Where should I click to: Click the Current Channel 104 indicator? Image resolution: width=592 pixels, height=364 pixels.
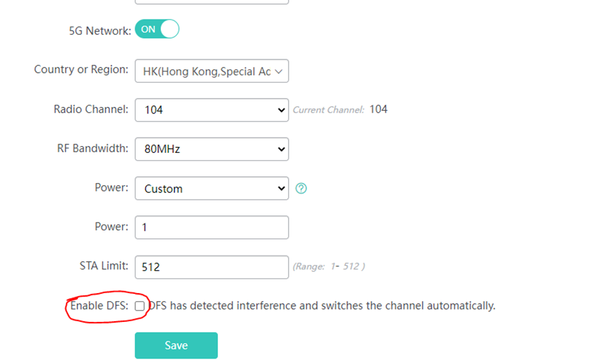(x=340, y=110)
